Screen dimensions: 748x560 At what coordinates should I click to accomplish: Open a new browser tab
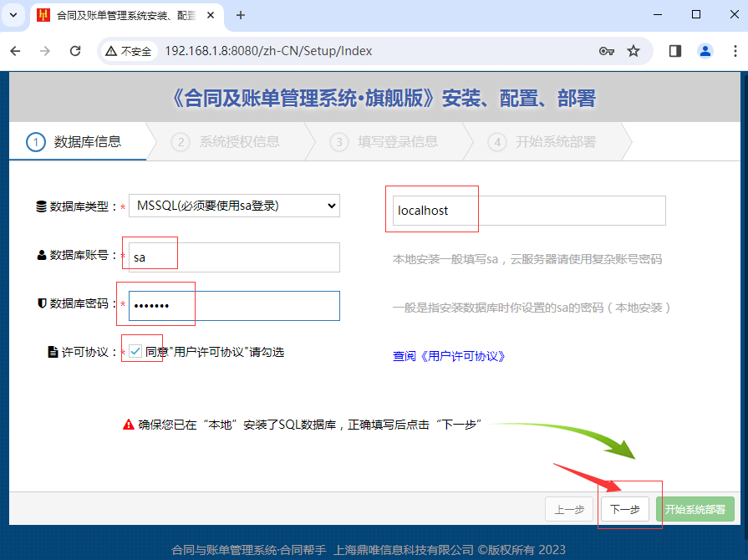click(241, 15)
